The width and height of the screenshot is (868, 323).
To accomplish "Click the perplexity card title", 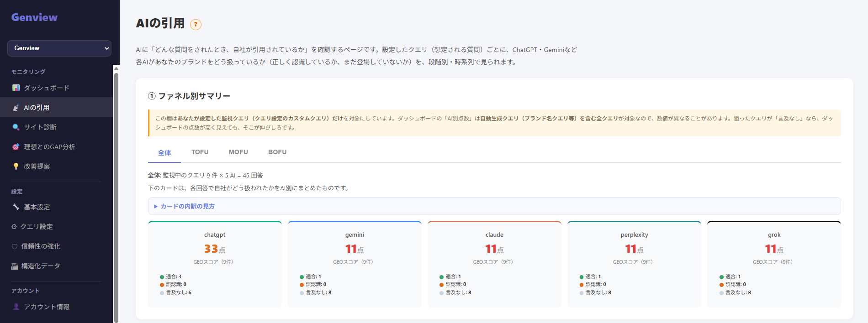I will (x=634, y=234).
